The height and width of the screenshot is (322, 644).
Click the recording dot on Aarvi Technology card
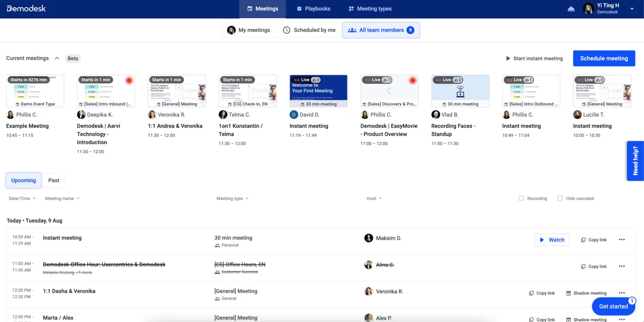click(129, 80)
